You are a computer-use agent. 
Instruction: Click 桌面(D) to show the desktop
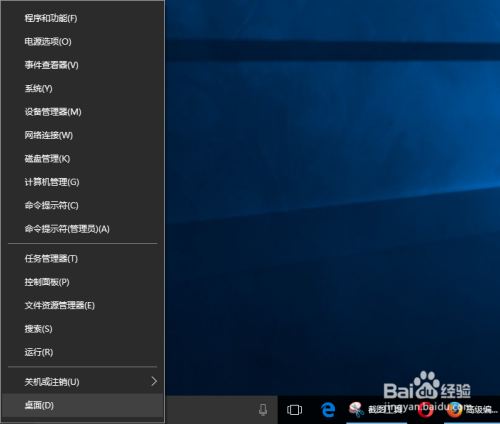click(x=82, y=405)
